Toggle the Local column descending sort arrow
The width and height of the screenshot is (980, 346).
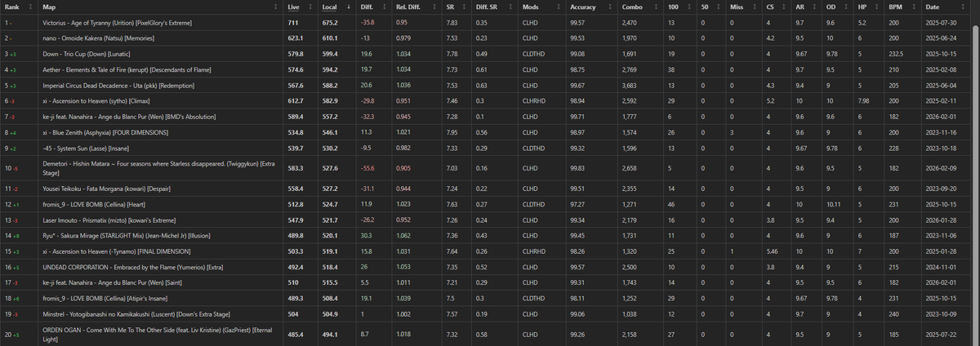(348, 8)
